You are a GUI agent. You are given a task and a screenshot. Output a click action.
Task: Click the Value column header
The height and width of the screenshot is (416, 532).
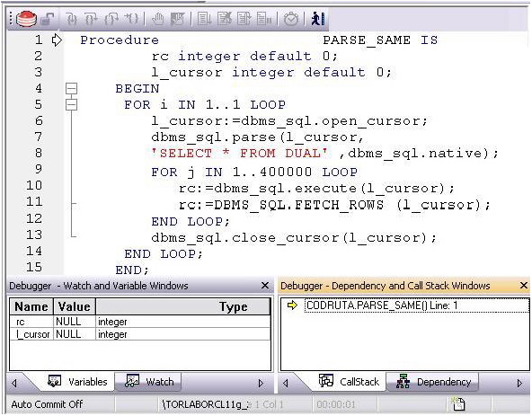pyautogui.click(x=75, y=306)
